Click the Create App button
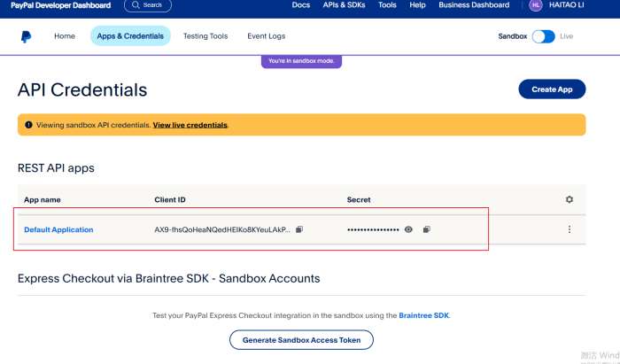 (x=552, y=89)
